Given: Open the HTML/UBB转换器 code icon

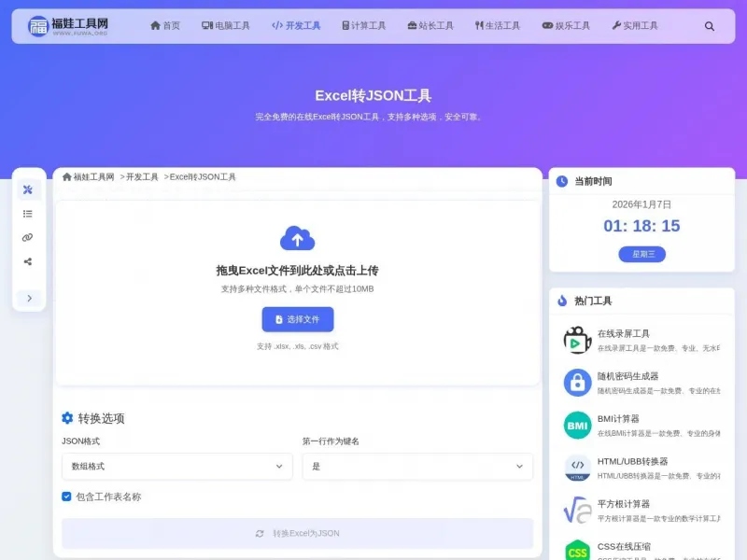Looking at the screenshot, I should (x=576, y=467).
